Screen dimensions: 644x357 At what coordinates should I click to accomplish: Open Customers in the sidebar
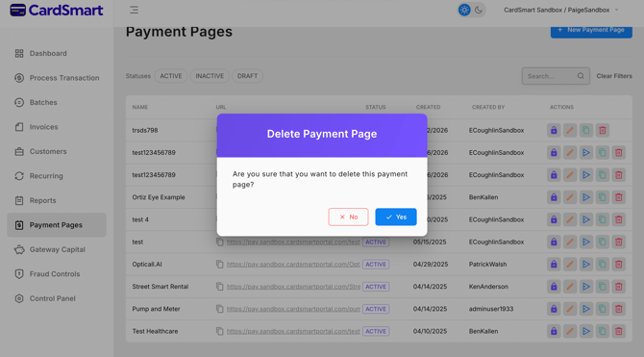tap(57, 151)
